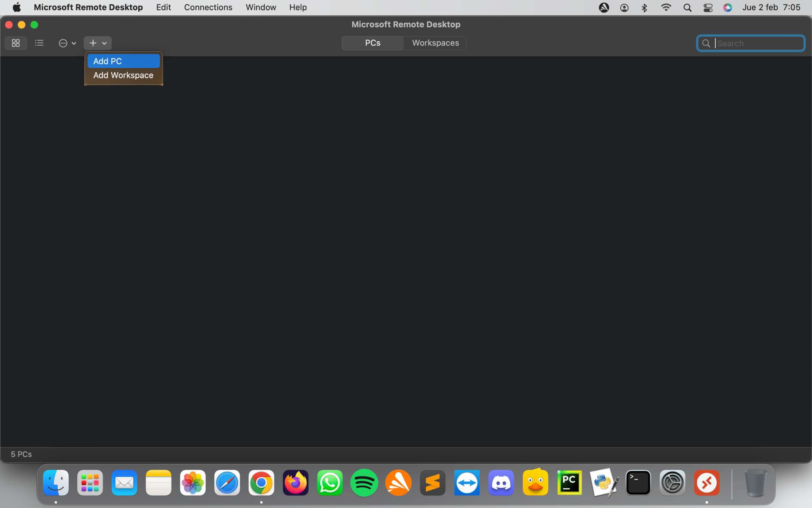The image size is (812, 508).
Task: Minimize window with the yellow button
Action: pos(22,24)
